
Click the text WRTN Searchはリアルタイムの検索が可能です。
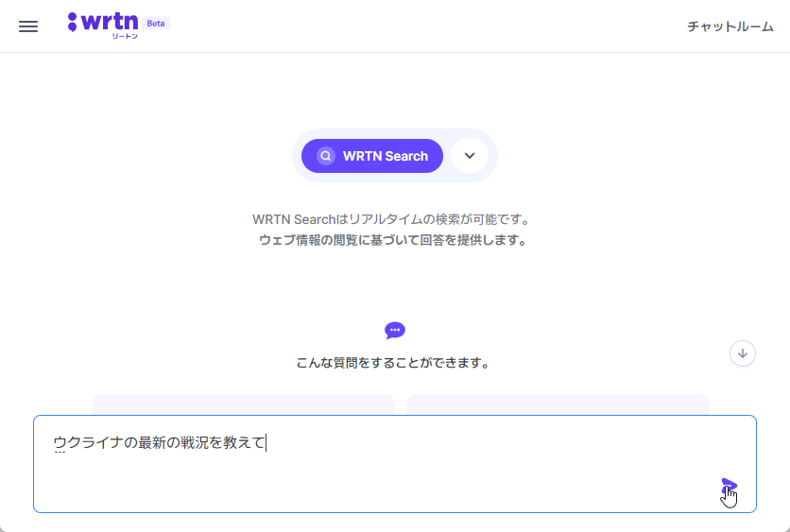coord(391,219)
